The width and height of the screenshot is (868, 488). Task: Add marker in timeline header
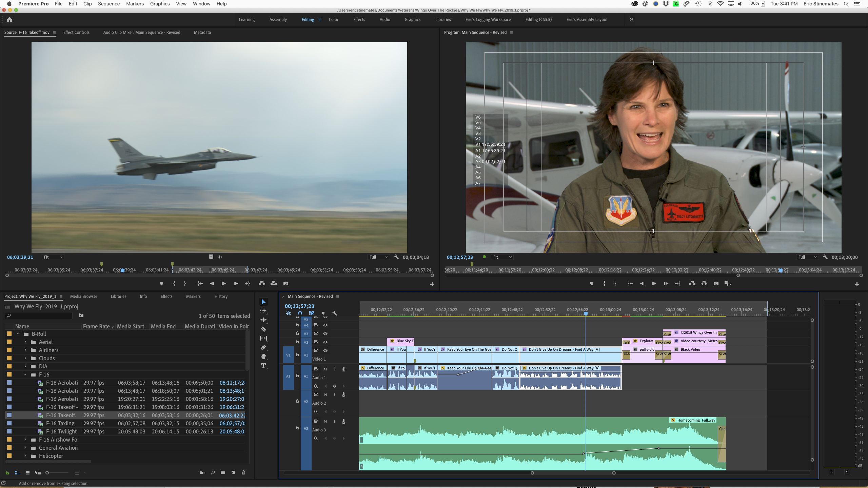pos(323,313)
